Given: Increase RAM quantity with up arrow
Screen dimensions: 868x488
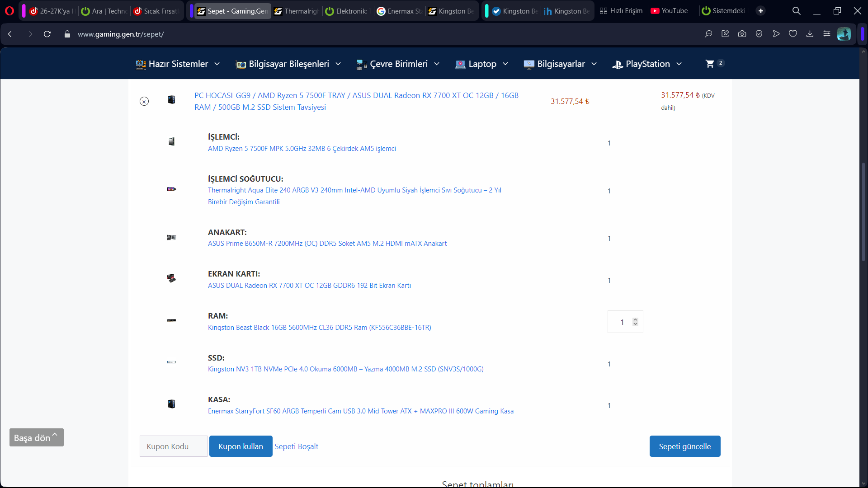Looking at the screenshot, I should [635, 319].
